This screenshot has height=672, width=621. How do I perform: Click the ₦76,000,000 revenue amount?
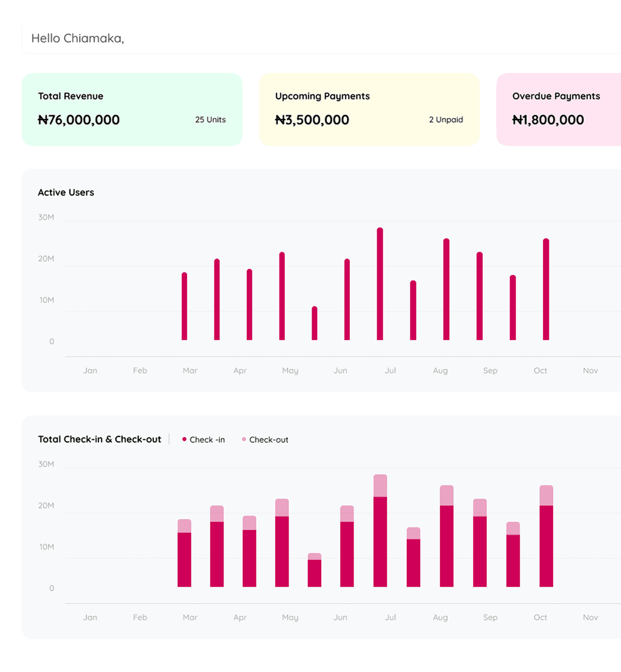(x=79, y=120)
